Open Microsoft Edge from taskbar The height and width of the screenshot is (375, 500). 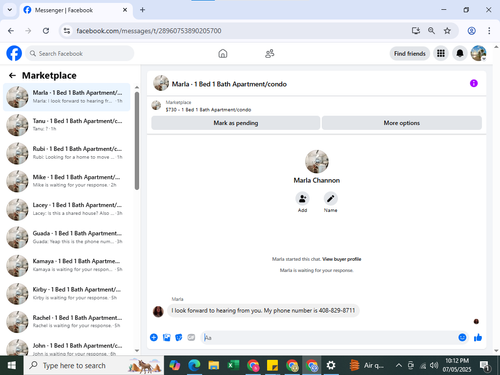[194, 366]
